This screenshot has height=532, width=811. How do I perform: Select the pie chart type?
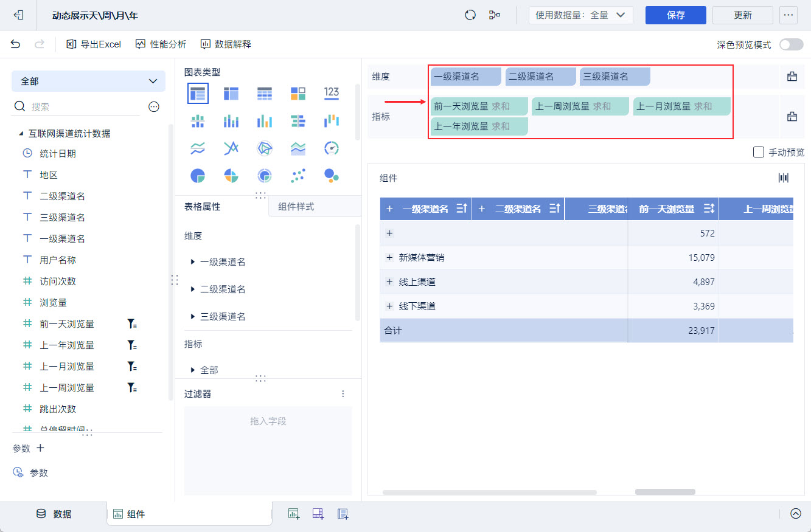(198, 176)
